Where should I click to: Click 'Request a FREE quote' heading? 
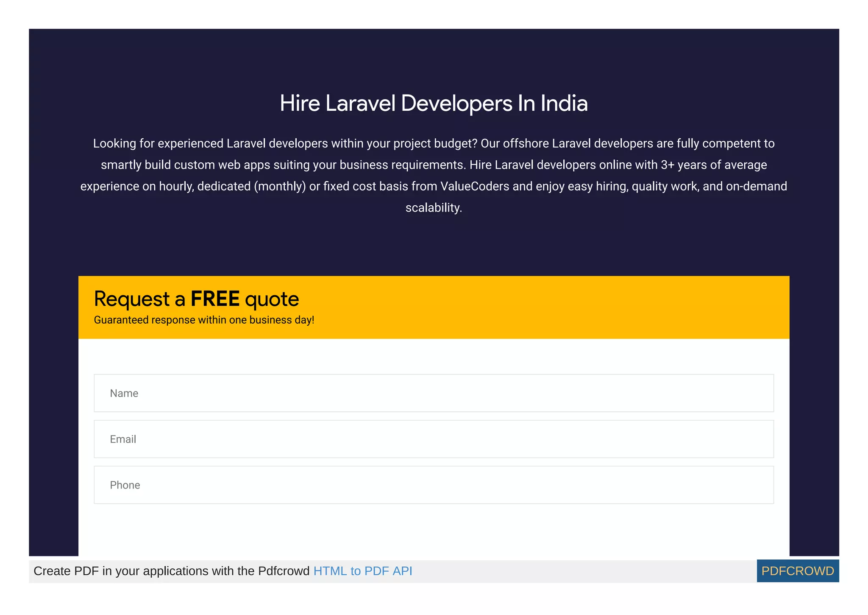pos(196,299)
